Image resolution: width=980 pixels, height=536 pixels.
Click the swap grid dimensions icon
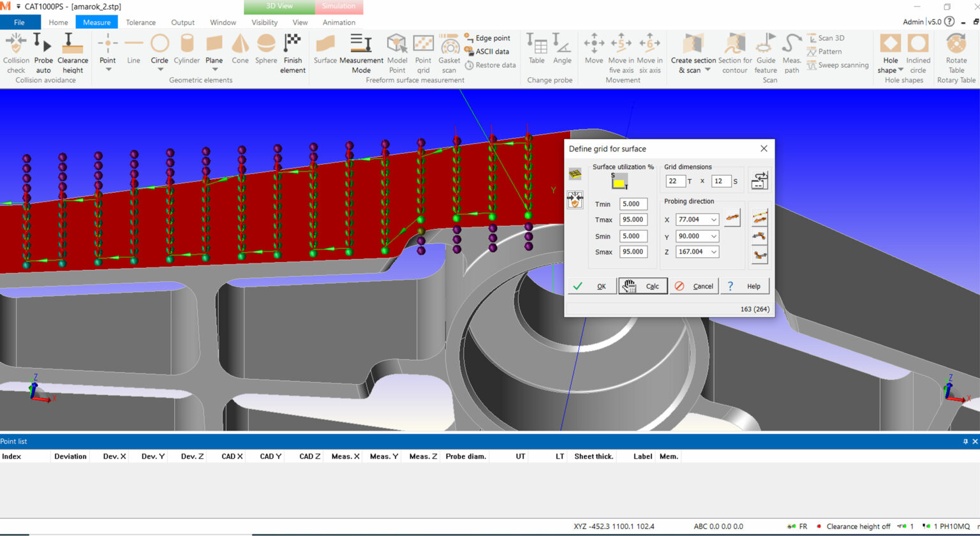click(x=759, y=181)
